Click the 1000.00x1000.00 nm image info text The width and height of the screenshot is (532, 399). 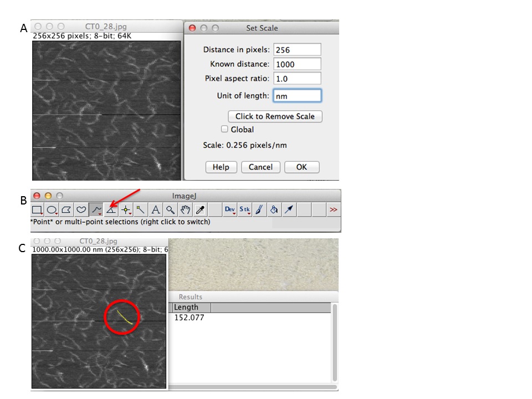pos(100,249)
